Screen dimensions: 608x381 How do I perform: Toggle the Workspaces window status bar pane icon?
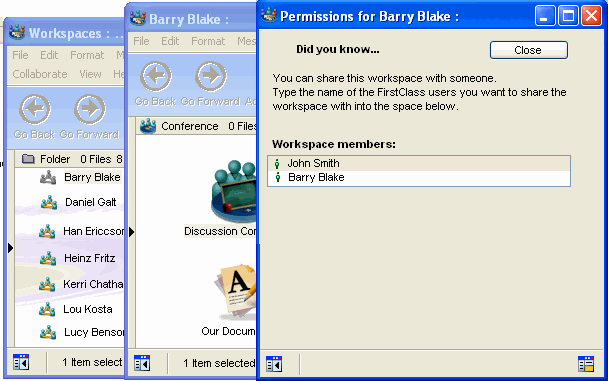(x=21, y=362)
